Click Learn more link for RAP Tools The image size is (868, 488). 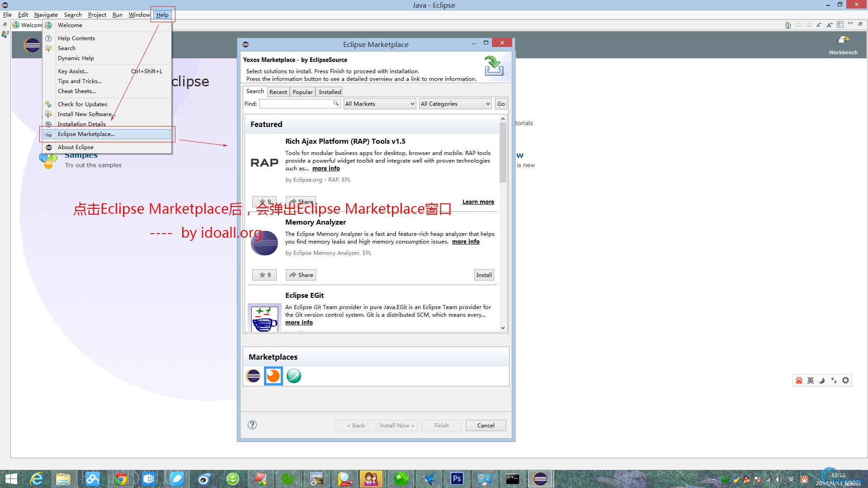tap(478, 202)
